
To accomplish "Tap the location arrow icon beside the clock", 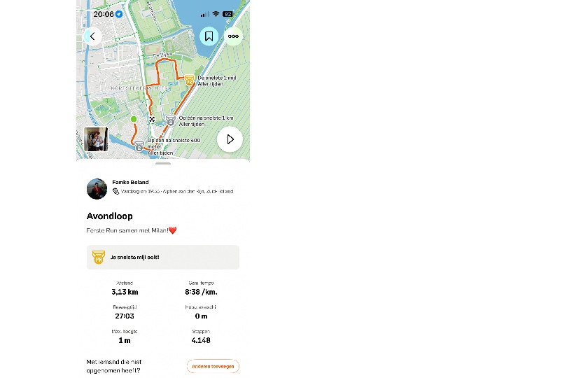I will point(119,14).
